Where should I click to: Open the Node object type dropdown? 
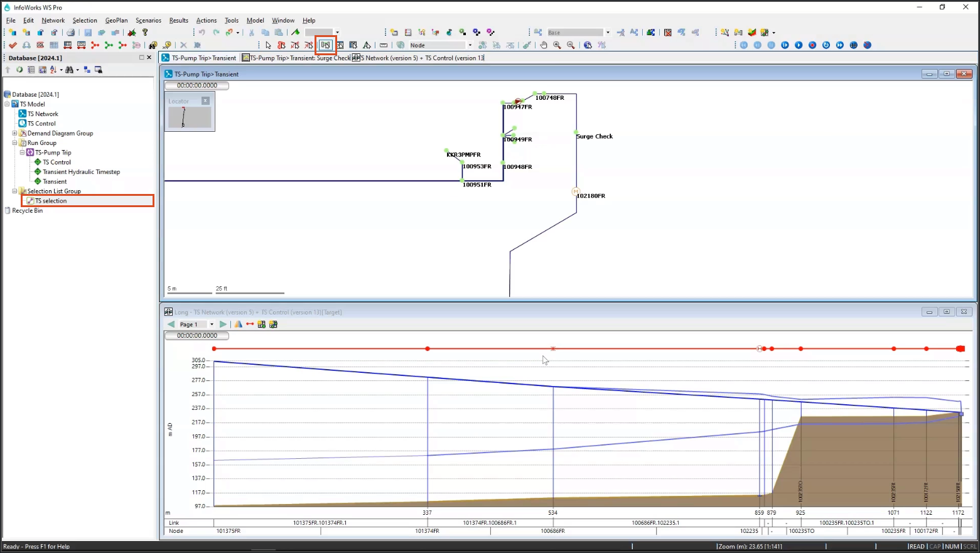470,45
